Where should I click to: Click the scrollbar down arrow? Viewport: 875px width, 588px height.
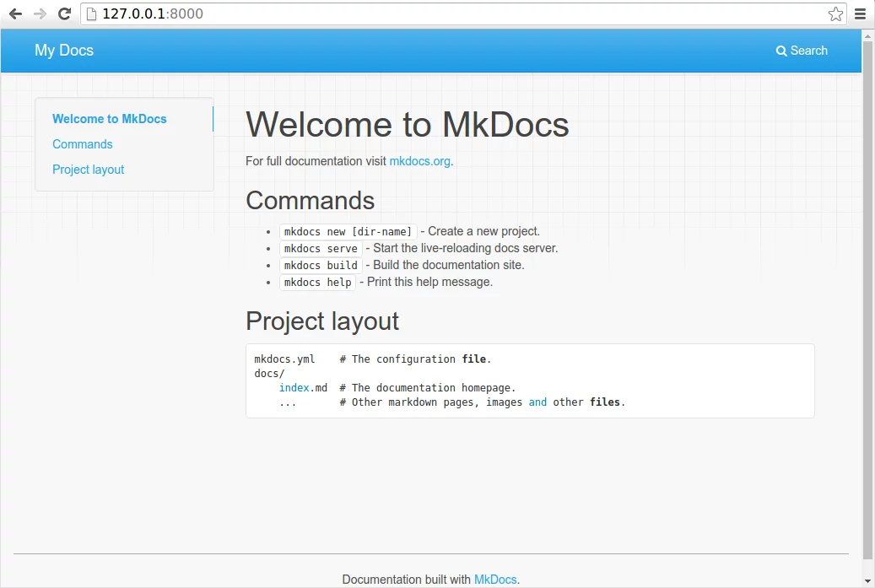[x=867, y=580]
